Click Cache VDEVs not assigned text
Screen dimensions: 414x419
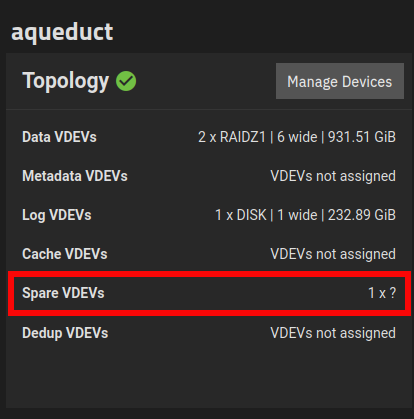coord(333,254)
